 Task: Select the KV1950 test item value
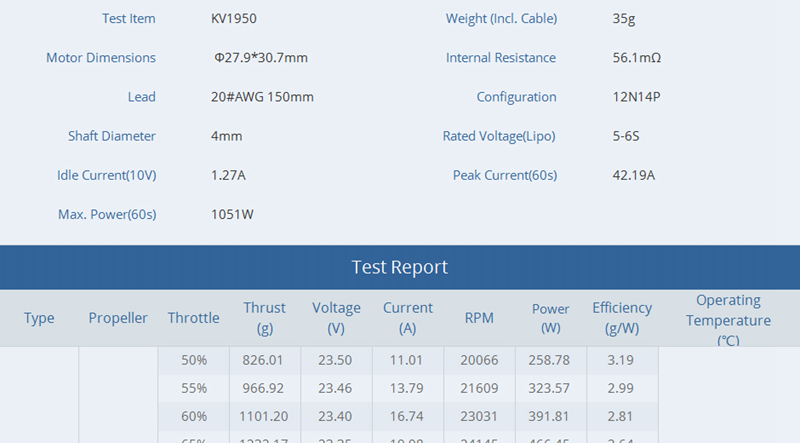[236, 19]
